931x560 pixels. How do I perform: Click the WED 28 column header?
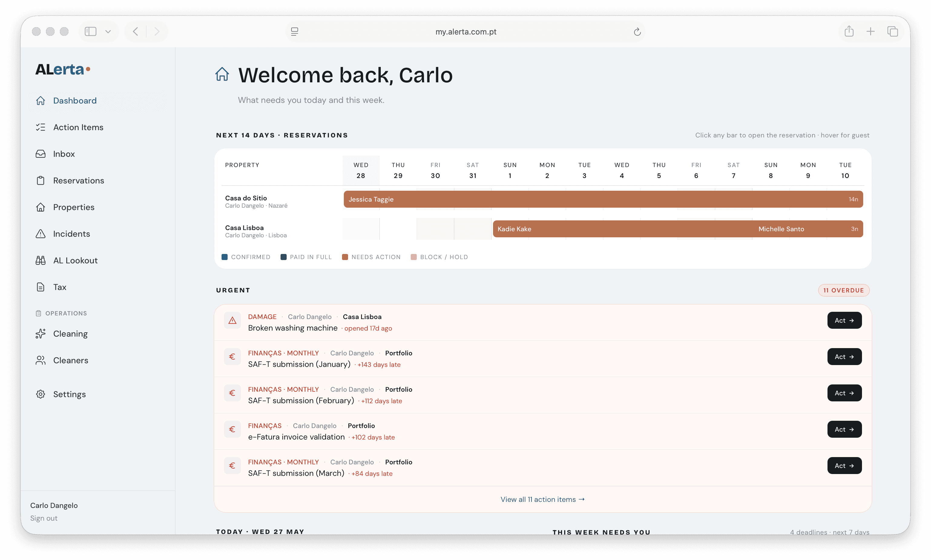tap(361, 170)
